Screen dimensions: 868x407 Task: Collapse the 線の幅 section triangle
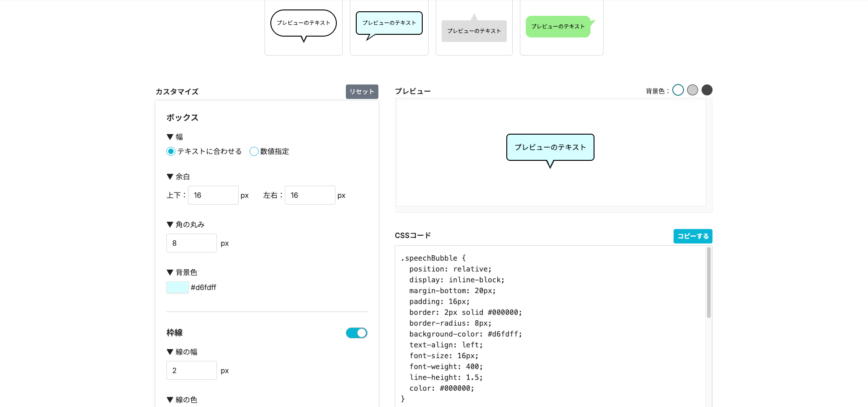click(x=170, y=352)
